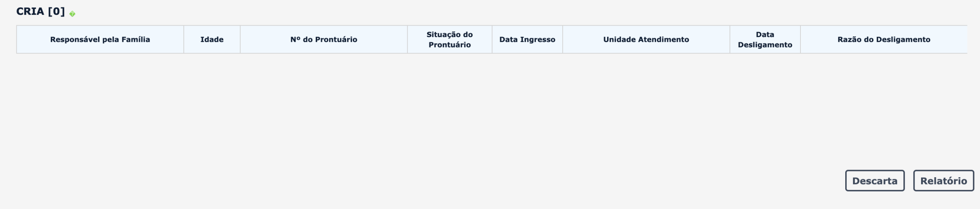Discard using the Descarta button
Screen dimensions: 980x209
pyautogui.click(x=875, y=181)
